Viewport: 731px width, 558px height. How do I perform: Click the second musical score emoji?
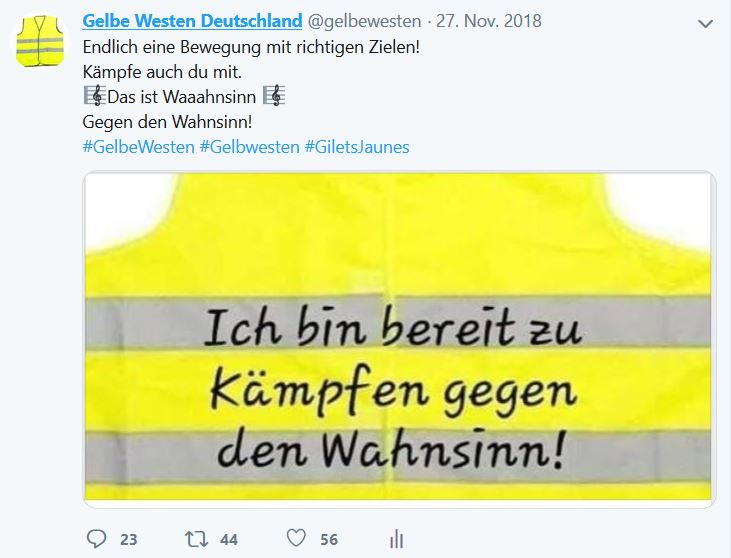(x=274, y=96)
